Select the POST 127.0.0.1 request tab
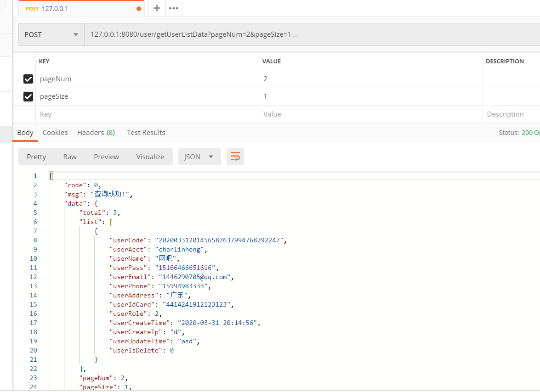The width and height of the screenshot is (540, 392). pos(81,9)
